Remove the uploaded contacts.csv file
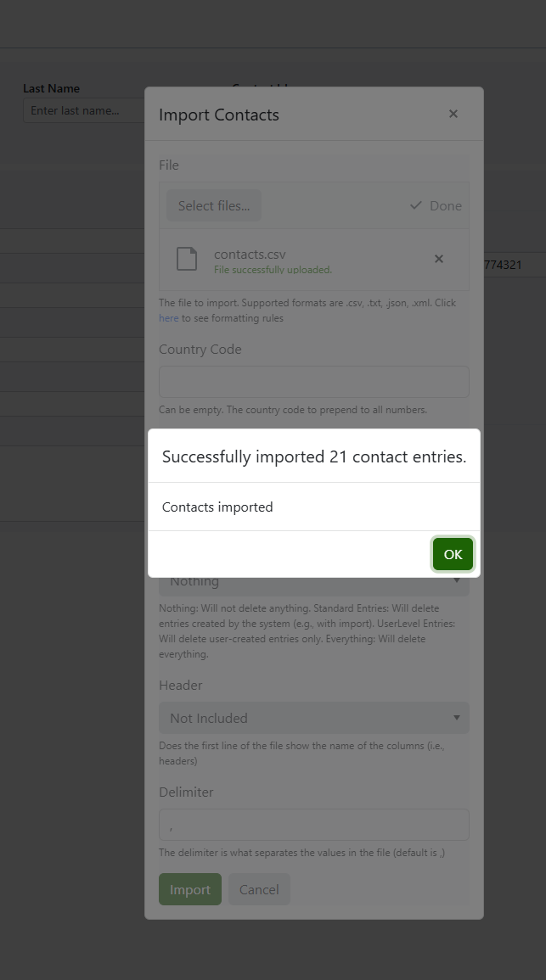This screenshot has width=546, height=980. pos(439,259)
